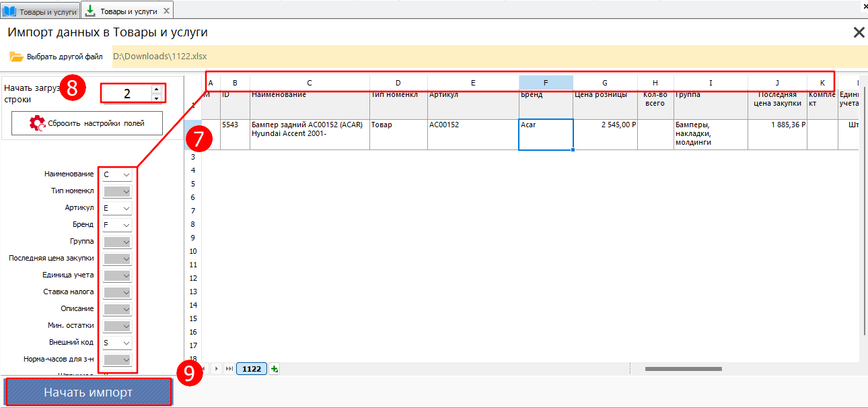This screenshot has height=408, width=868.
Task: Expand the Внешний код dropdown
Action: (x=126, y=343)
